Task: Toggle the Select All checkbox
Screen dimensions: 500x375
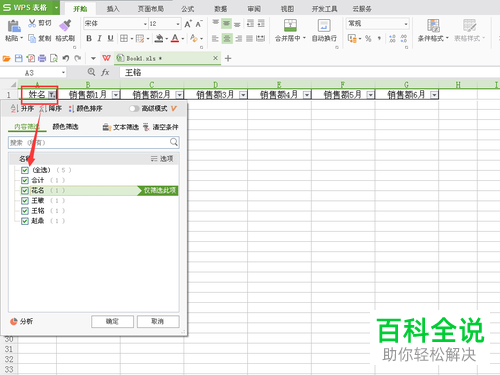Action: click(x=25, y=170)
